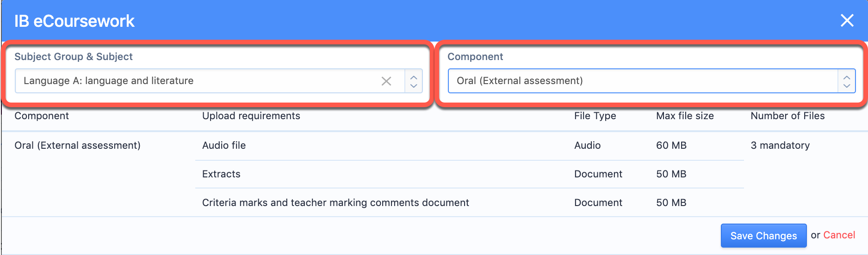Open the Subject Group & Subject dropdown arrows

[414, 81]
